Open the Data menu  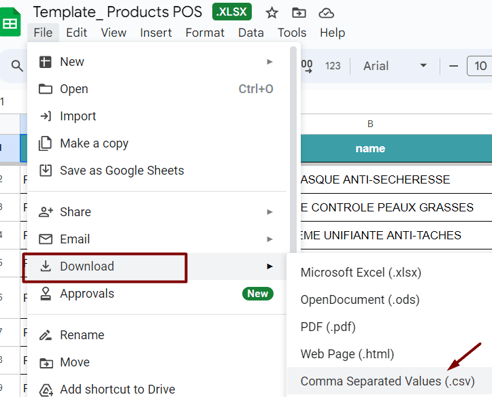(x=251, y=33)
